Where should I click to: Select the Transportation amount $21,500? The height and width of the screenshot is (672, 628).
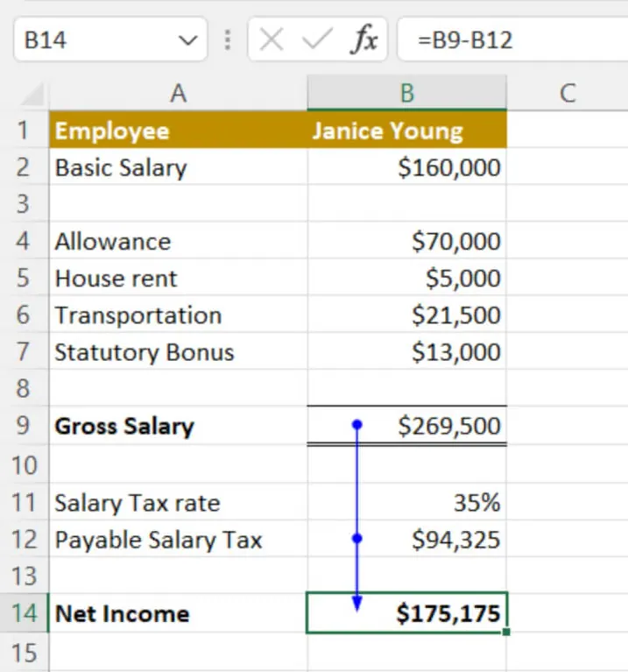(406, 315)
